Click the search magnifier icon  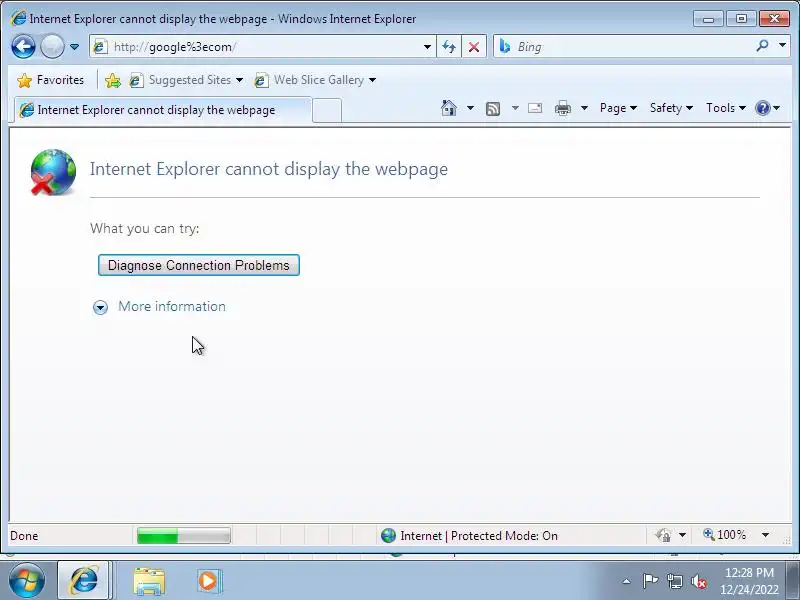(762, 46)
